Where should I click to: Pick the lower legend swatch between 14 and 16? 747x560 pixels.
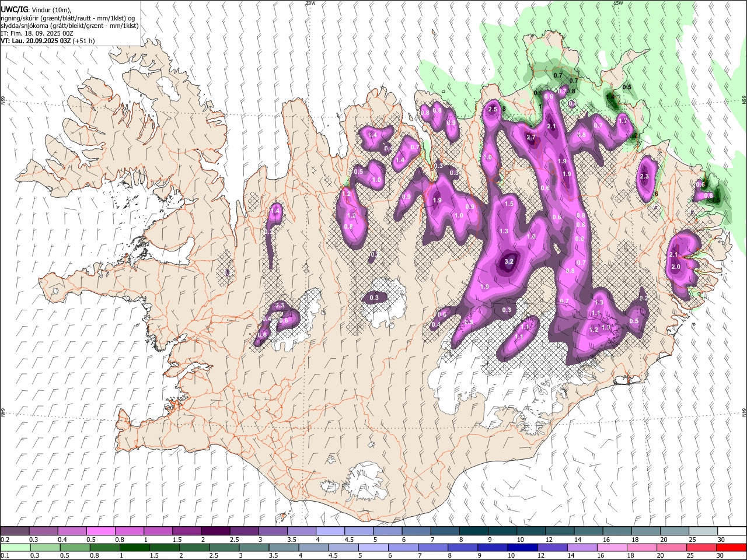(582, 547)
